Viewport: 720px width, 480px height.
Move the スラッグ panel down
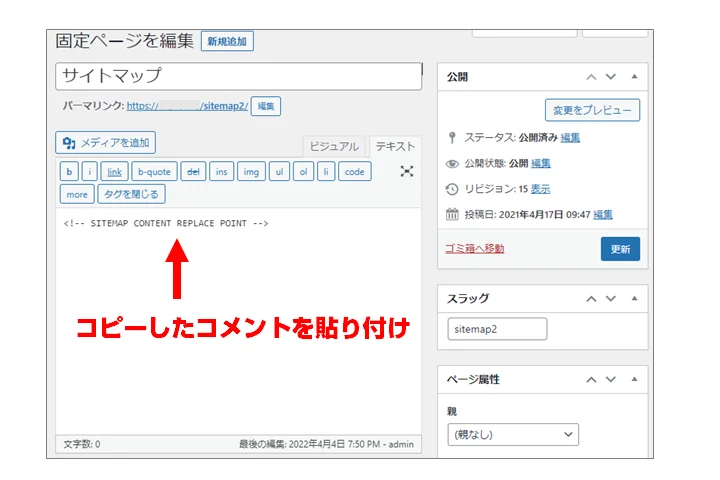pyautogui.click(x=611, y=299)
